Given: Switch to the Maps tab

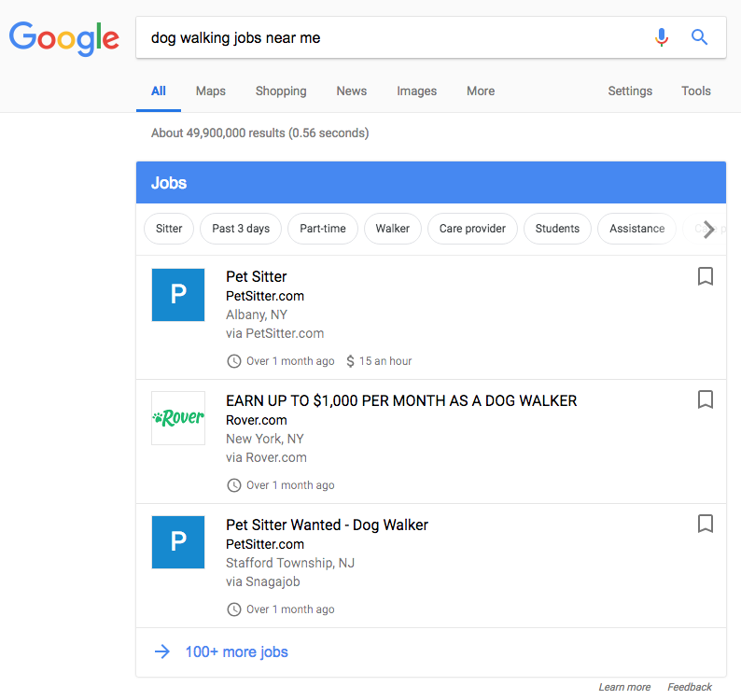Looking at the screenshot, I should point(211,91).
